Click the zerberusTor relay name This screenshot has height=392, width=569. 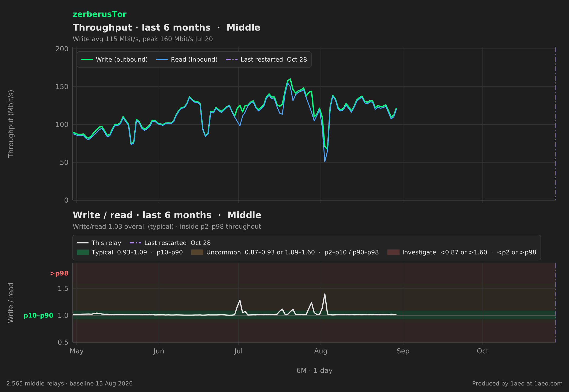(100, 14)
